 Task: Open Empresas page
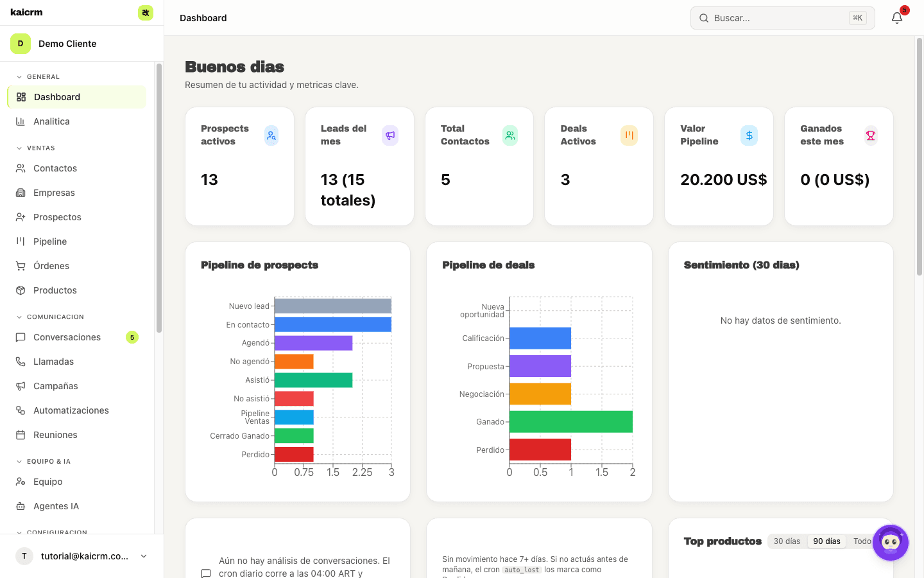click(x=77, y=193)
